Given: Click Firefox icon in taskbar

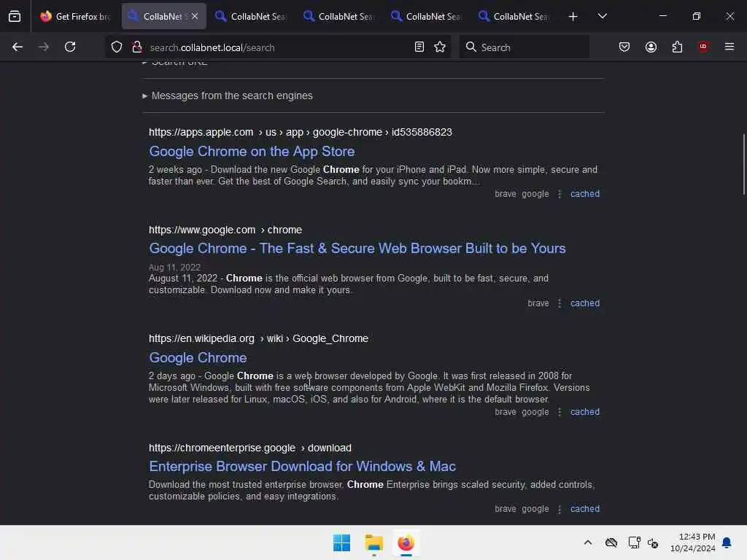Looking at the screenshot, I should [x=406, y=542].
